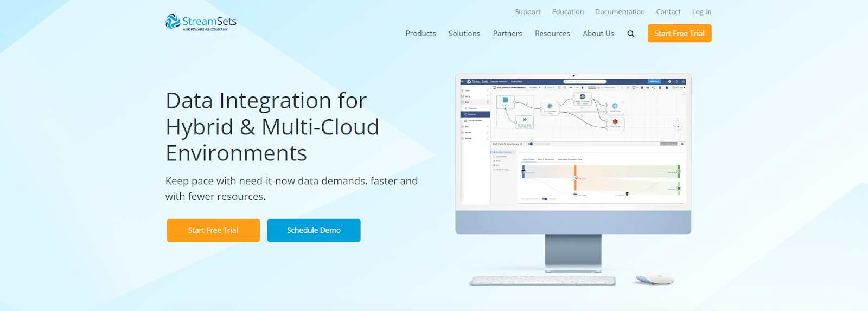Open the Documentation link
This screenshot has height=311, width=868.
[x=620, y=12]
